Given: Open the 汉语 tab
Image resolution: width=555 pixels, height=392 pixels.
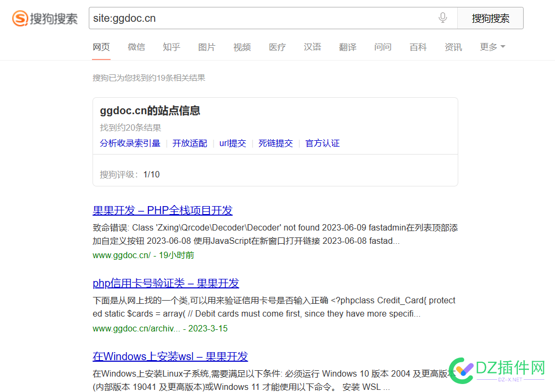Looking at the screenshot, I should click(313, 47).
